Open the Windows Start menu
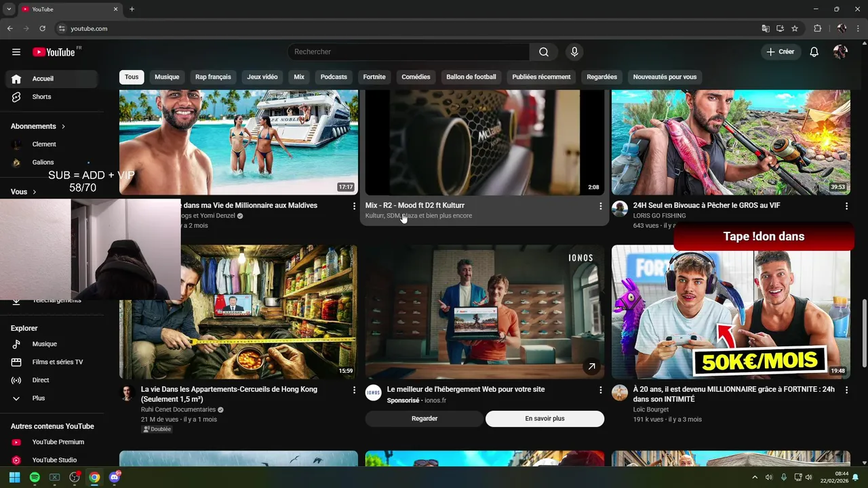 14,477
